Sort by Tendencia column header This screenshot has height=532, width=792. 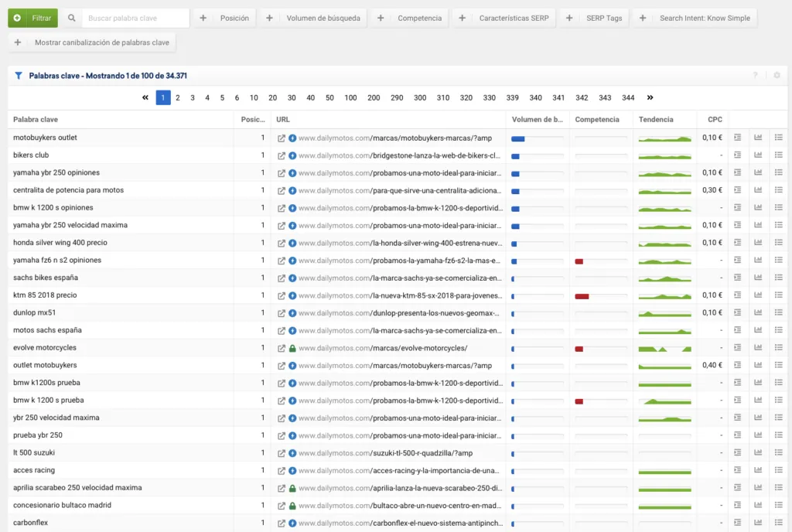coord(656,120)
